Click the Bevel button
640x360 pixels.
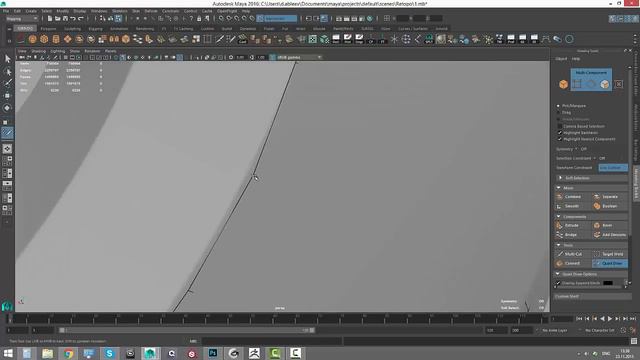point(610,225)
